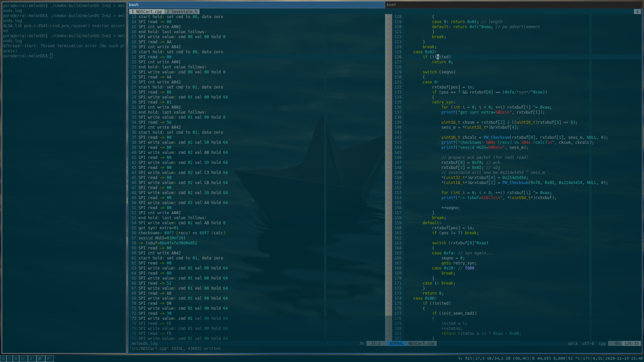
Task: Open the '2 Savestate.h' vim tab
Action: coord(182,12)
